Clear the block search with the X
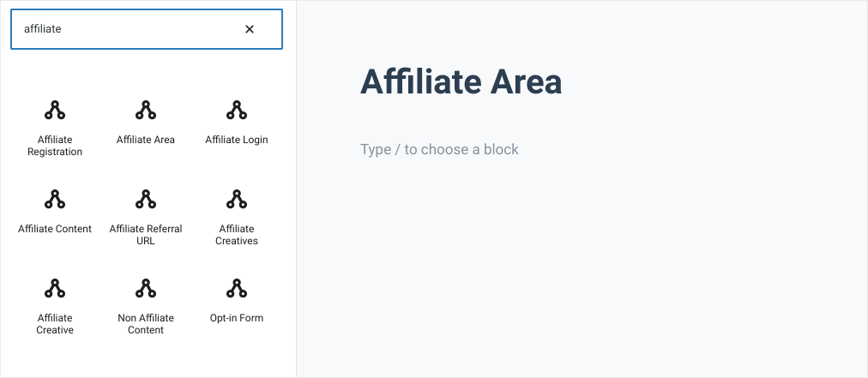The width and height of the screenshot is (868, 378). coord(250,29)
